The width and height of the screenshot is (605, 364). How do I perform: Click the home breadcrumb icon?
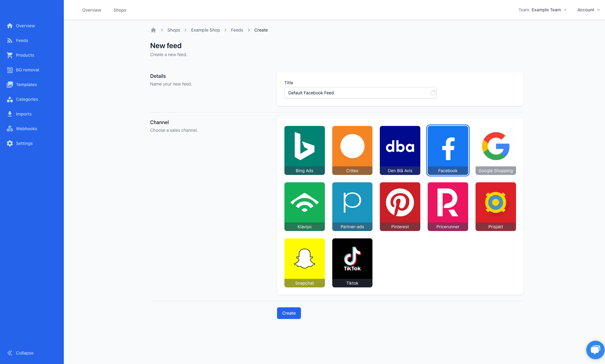click(153, 30)
